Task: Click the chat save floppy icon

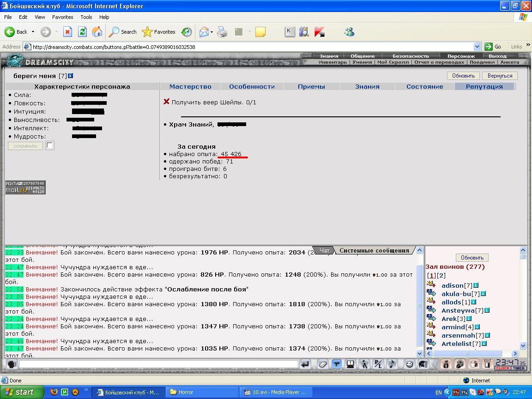Action: (350, 364)
